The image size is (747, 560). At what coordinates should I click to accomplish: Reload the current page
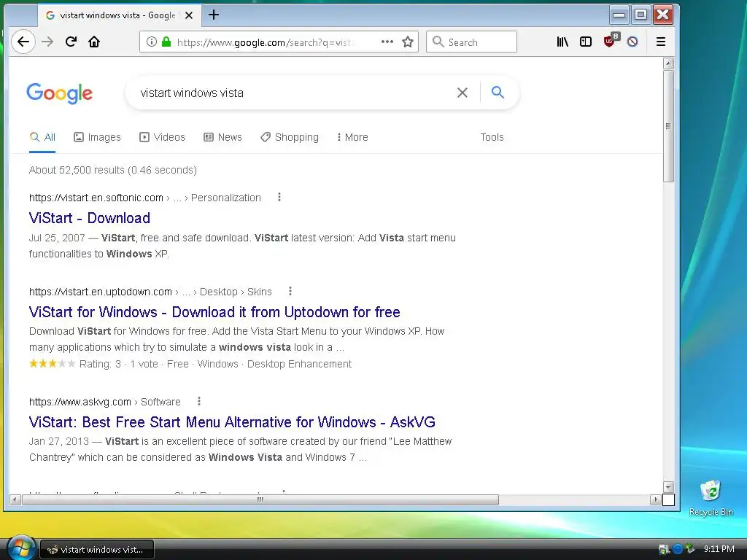(x=71, y=42)
